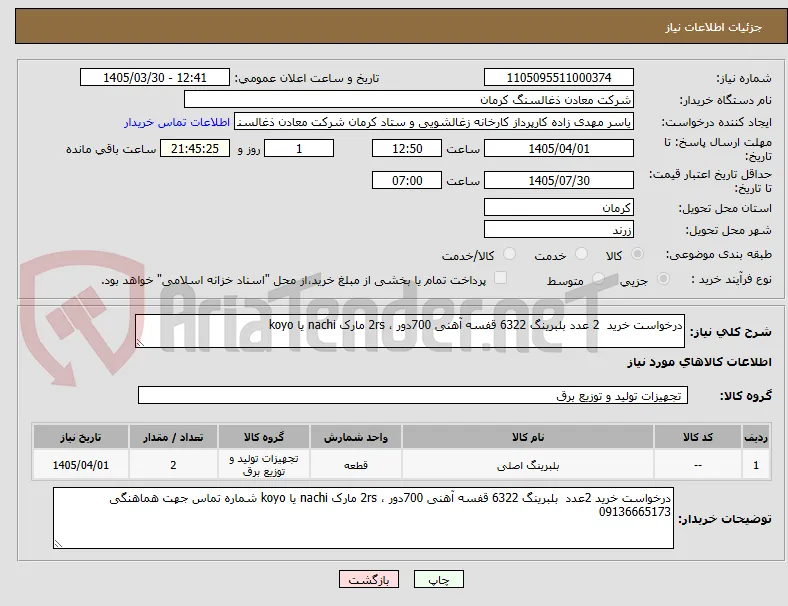Click the اطلاعات کالاهای مورد نیاز section heading
Screen dimensions: 788x606
(699, 362)
